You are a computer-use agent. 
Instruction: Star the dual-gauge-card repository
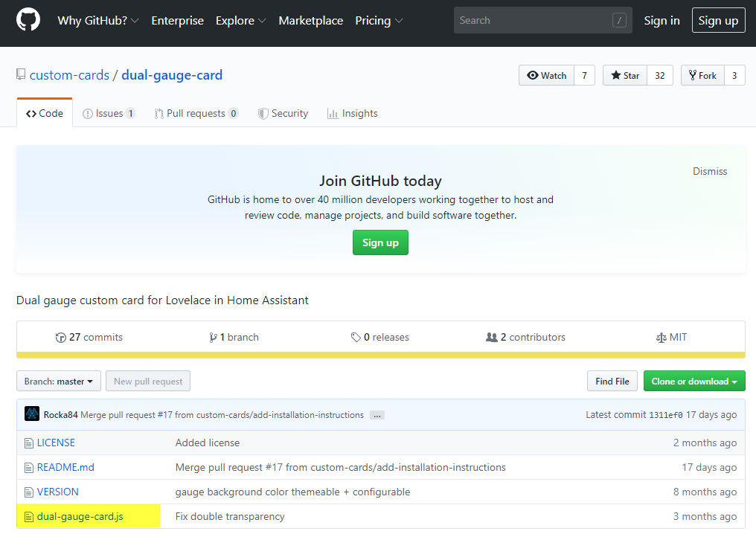click(625, 76)
